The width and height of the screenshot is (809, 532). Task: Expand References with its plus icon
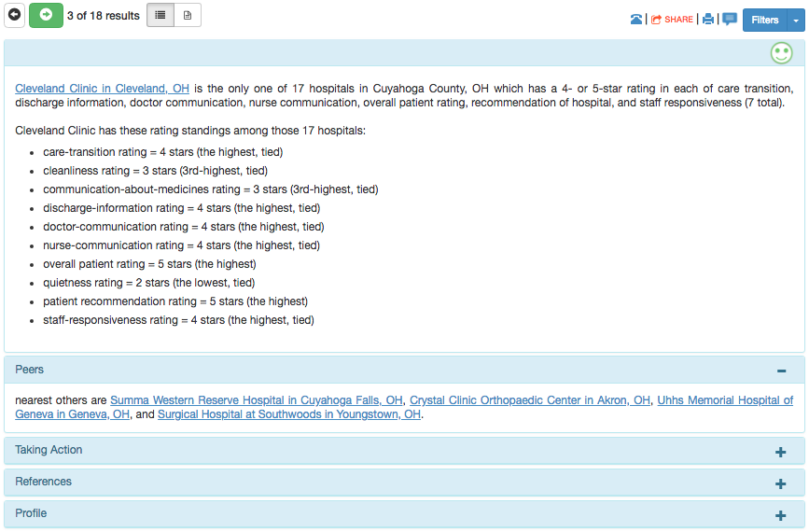[x=781, y=483]
